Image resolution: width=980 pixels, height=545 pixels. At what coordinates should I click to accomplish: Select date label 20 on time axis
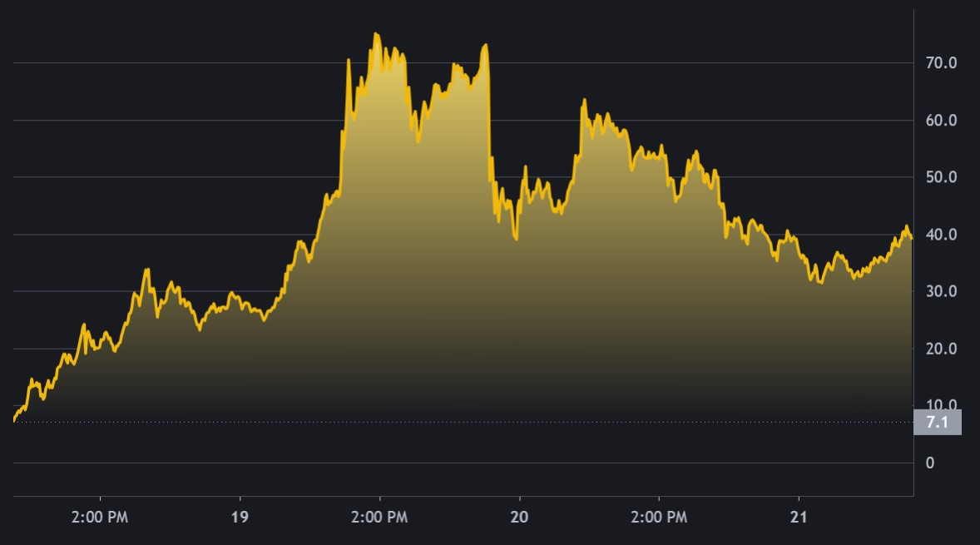click(x=520, y=518)
